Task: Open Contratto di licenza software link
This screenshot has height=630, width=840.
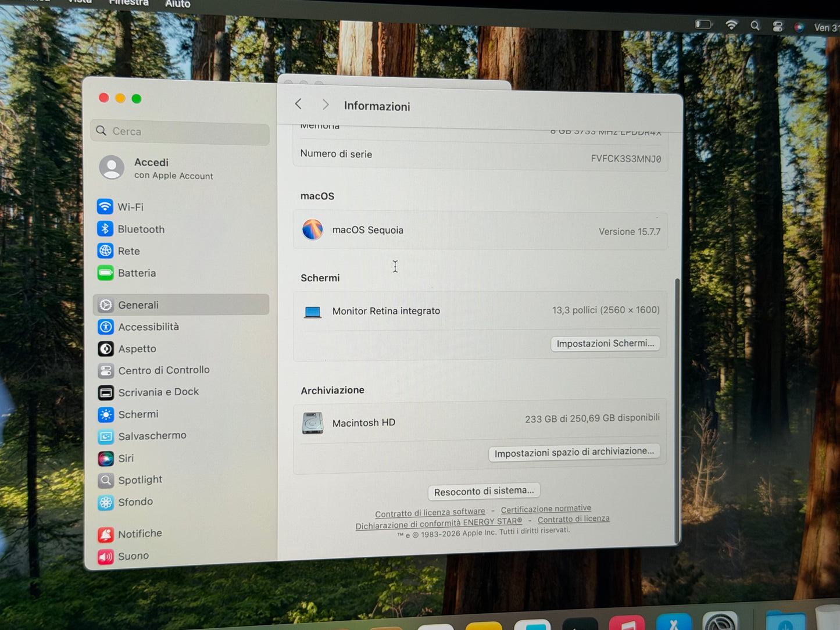Action: [430, 513]
